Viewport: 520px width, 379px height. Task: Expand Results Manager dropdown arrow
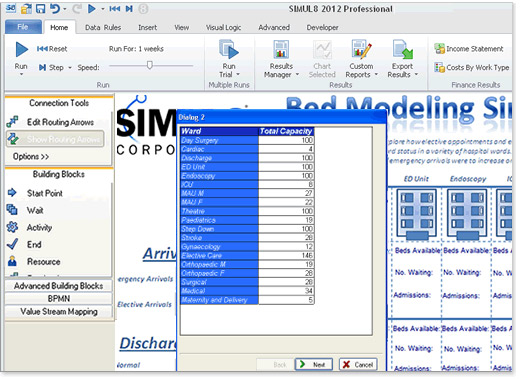[297, 75]
